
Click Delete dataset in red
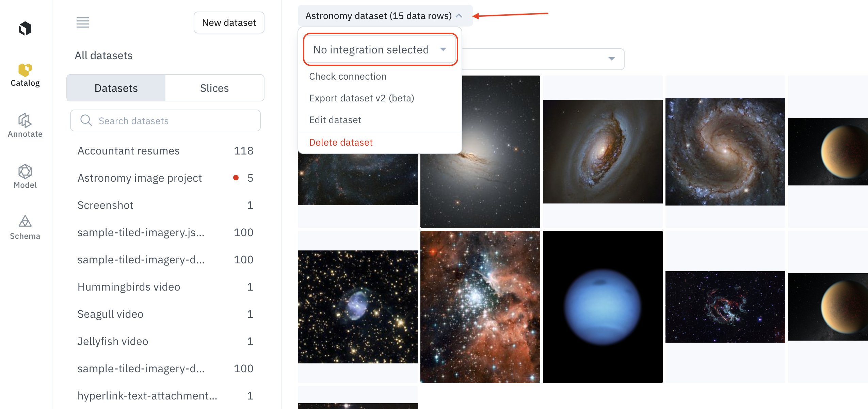(x=341, y=142)
